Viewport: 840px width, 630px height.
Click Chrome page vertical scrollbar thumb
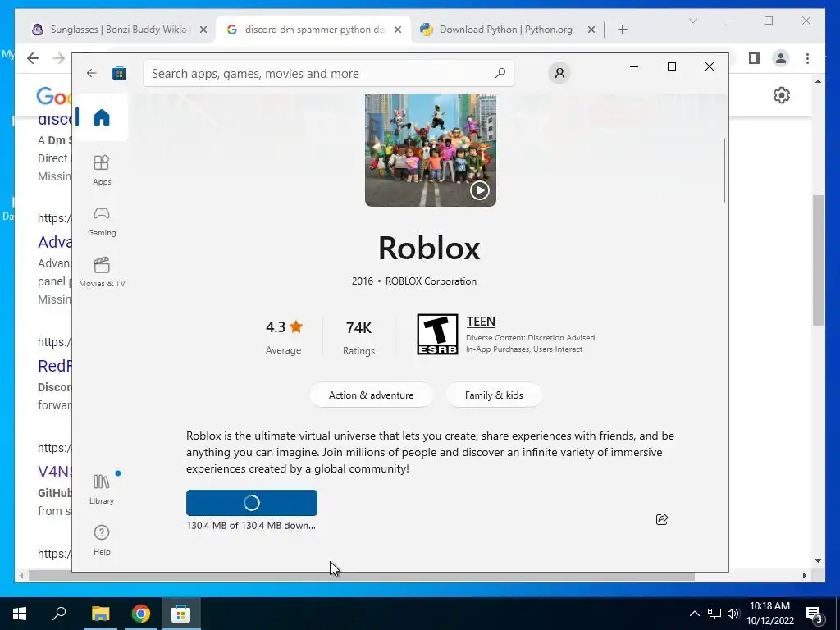(818, 260)
